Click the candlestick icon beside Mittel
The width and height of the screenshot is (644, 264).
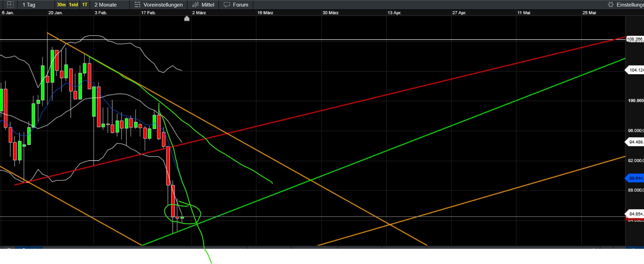pyautogui.click(x=195, y=5)
